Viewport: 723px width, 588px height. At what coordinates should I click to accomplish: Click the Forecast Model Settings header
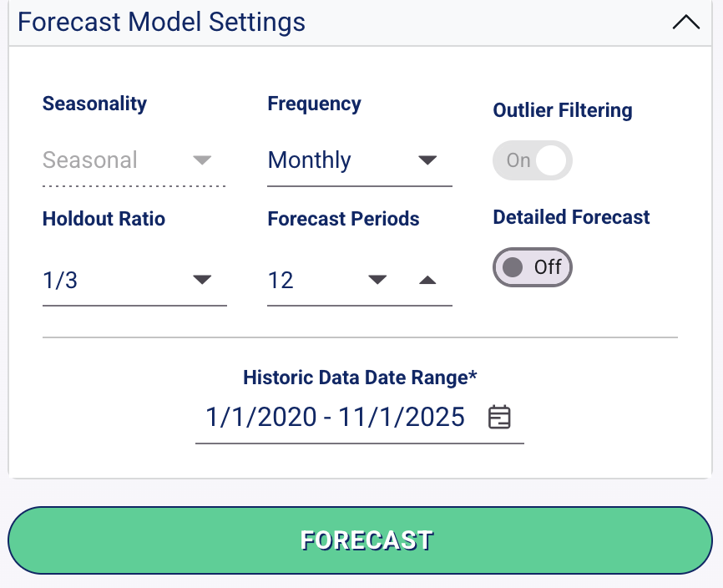(162, 23)
